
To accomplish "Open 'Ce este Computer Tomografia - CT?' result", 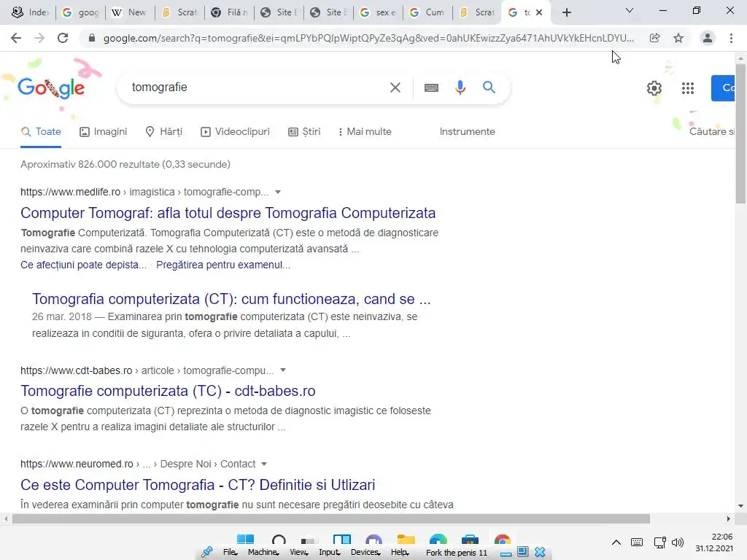I will pyautogui.click(x=198, y=485).
